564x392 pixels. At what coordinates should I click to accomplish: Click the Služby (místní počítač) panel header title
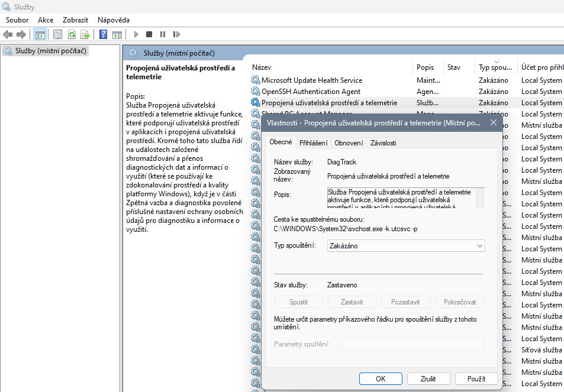pos(179,53)
